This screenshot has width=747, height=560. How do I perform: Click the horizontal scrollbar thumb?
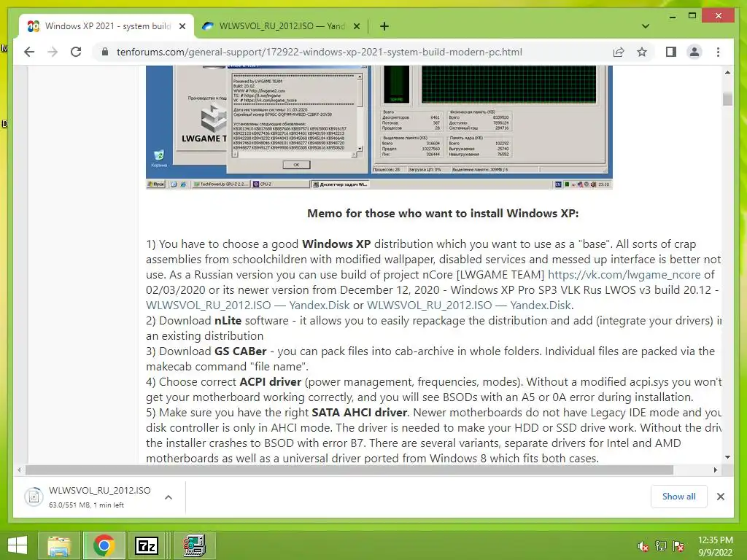[x=349, y=470]
